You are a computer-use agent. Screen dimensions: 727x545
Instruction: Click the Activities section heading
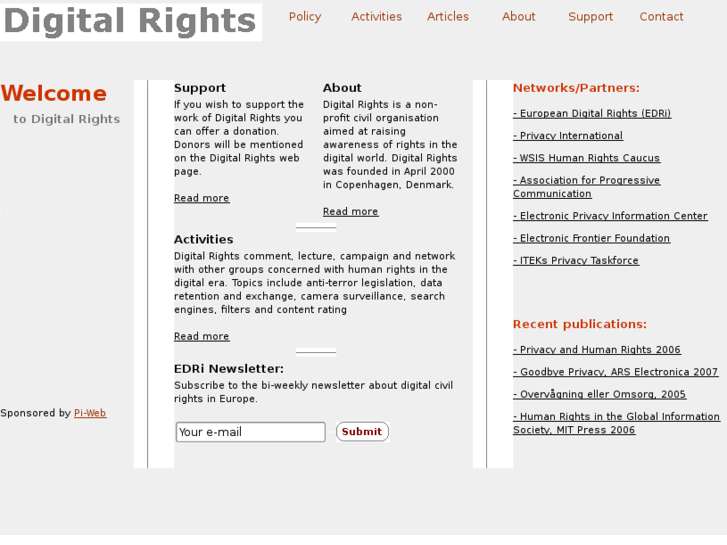point(204,239)
